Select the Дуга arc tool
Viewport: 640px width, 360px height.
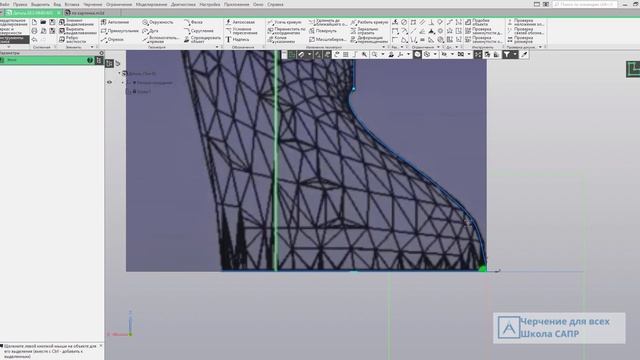(x=150, y=31)
